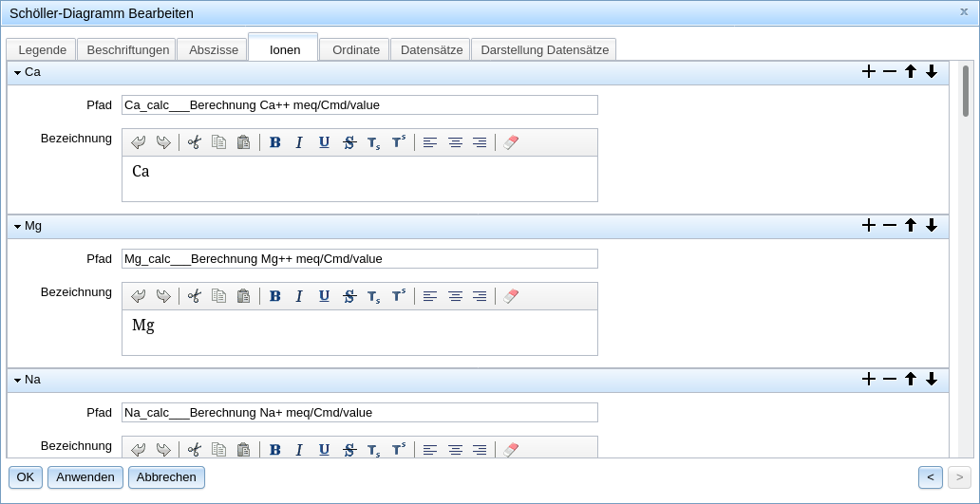980x504 pixels.
Task: Collapse the Ca section
Action: pyautogui.click(x=17, y=72)
